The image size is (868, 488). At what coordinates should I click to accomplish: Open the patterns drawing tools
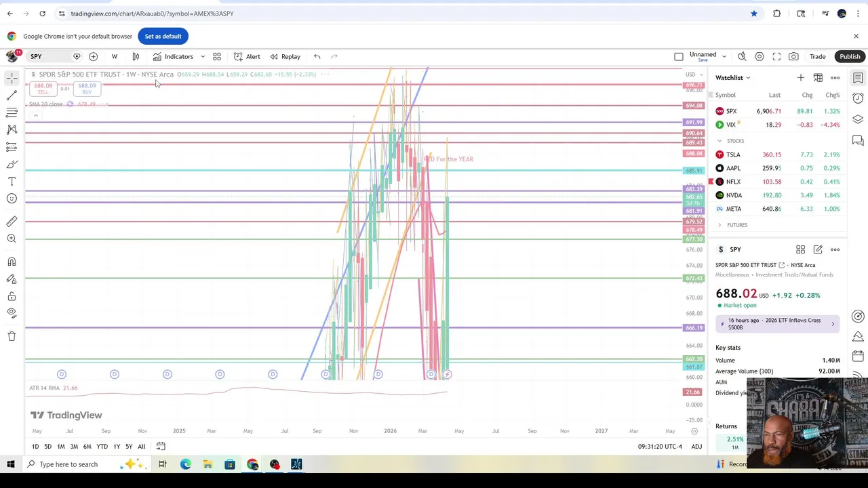(12, 129)
